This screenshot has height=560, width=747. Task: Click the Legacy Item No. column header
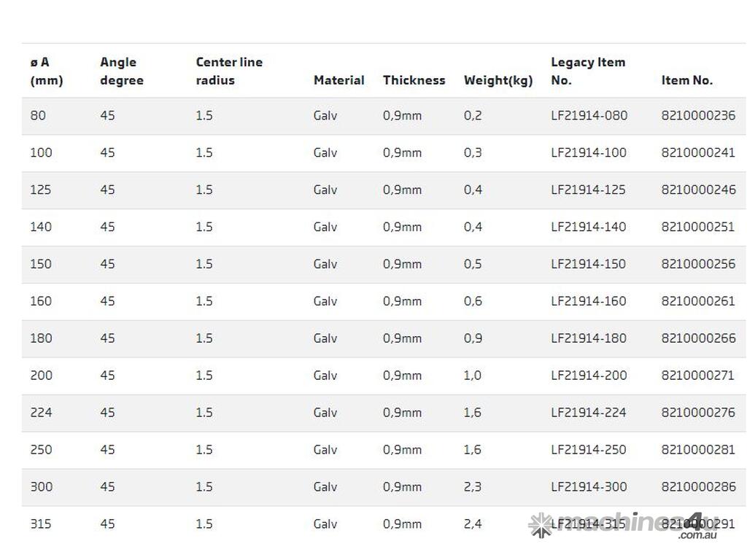click(x=587, y=71)
